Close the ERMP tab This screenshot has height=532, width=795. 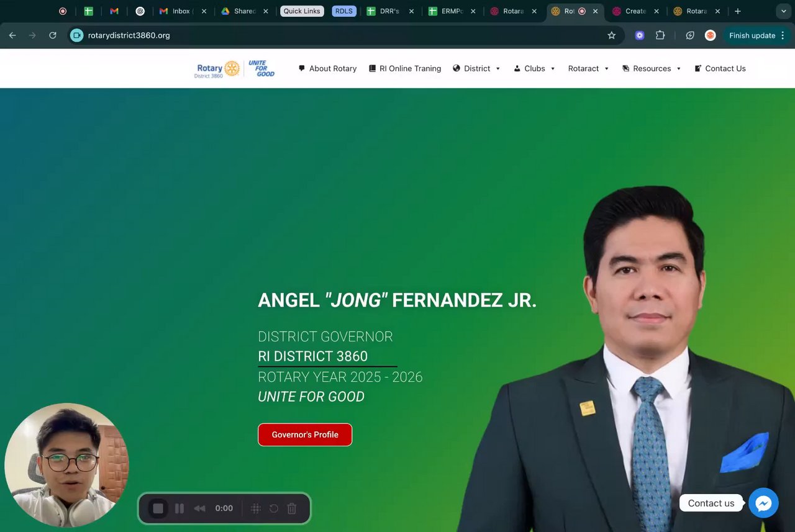(x=473, y=11)
